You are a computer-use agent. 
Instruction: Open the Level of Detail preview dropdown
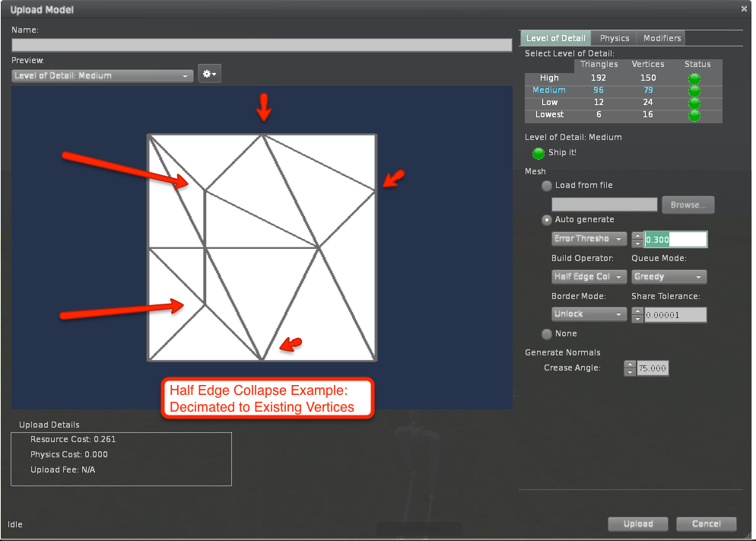(x=102, y=75)
